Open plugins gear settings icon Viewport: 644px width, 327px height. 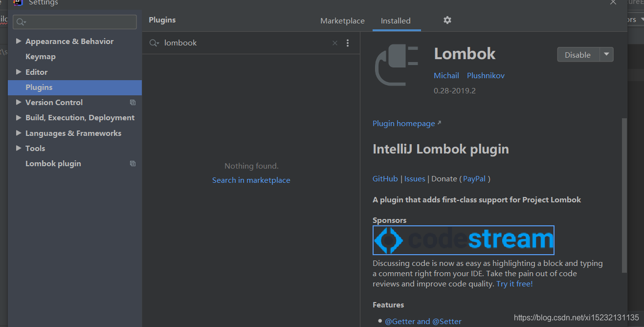tap(447, 20)
